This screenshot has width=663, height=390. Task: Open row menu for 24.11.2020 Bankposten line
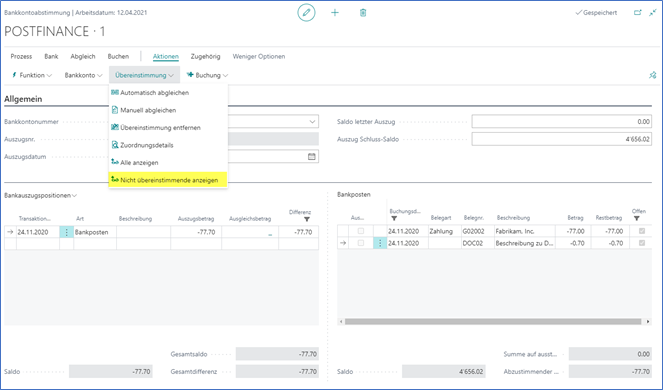point(66,232)
